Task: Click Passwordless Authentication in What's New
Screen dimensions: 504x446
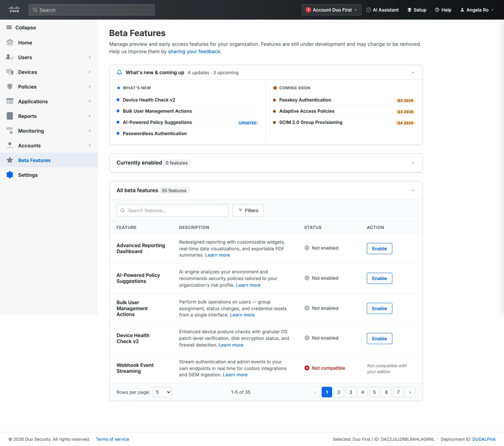Action: pyautogui.click(x=154, y=134)
